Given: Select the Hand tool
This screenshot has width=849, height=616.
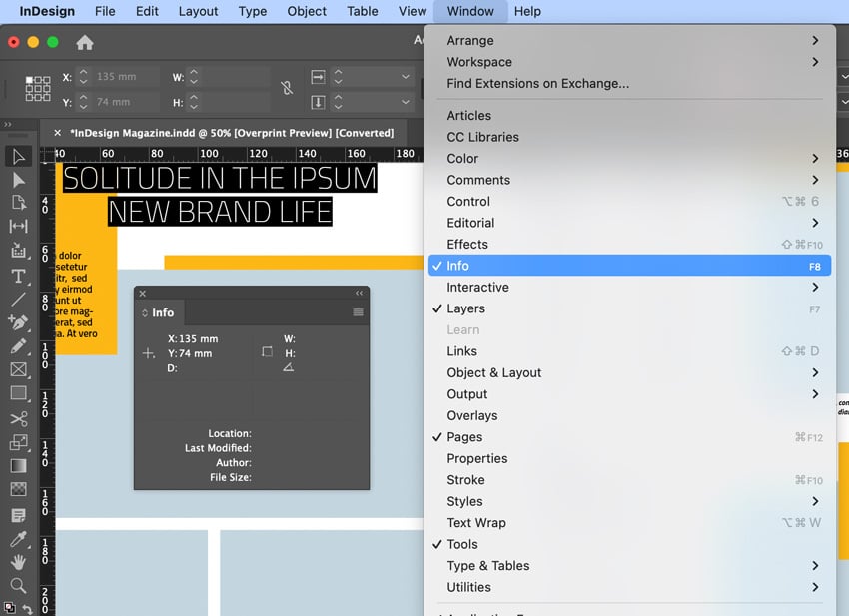Looking at the screenshot, I should [x=20, y=561].
